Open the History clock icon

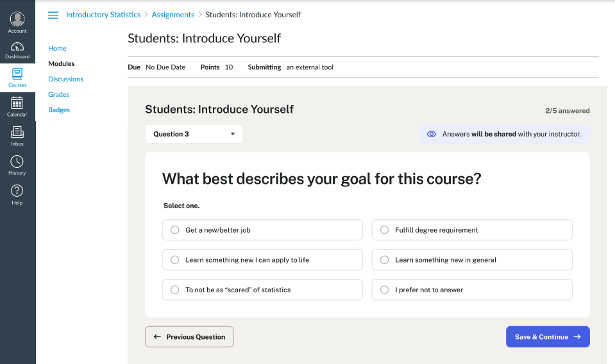point(17,164)
